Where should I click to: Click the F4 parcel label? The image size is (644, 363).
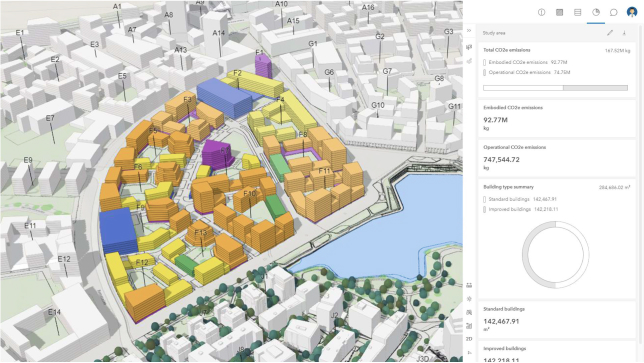tap(281, 99)
